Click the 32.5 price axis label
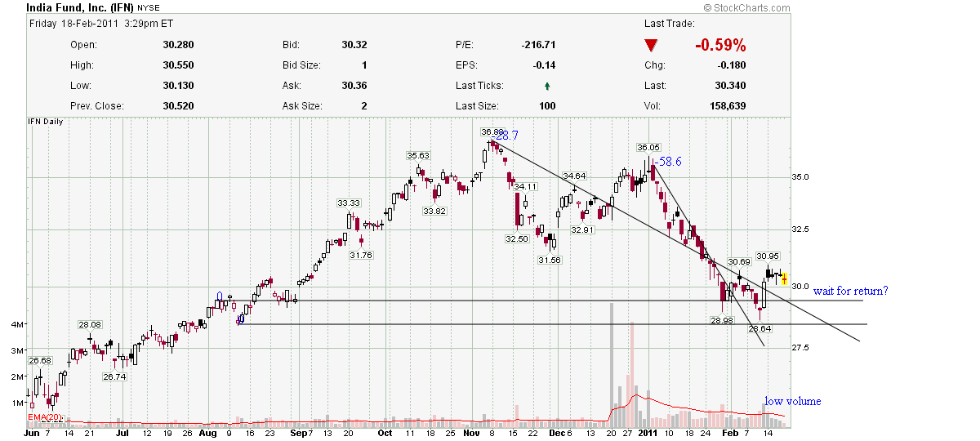This screenshot has height=441, width=980. click(801, 229)
